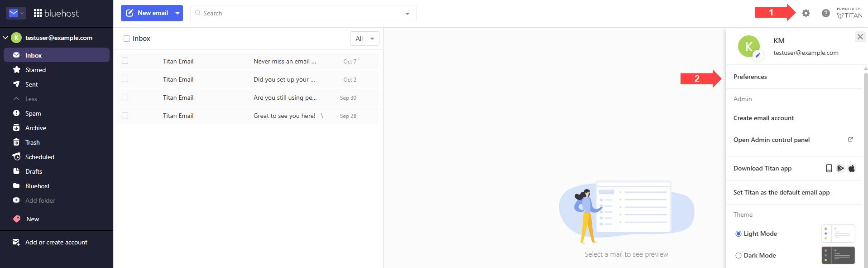
Task: Check the 'Great to see you here' message
Action: click(125, 115)
